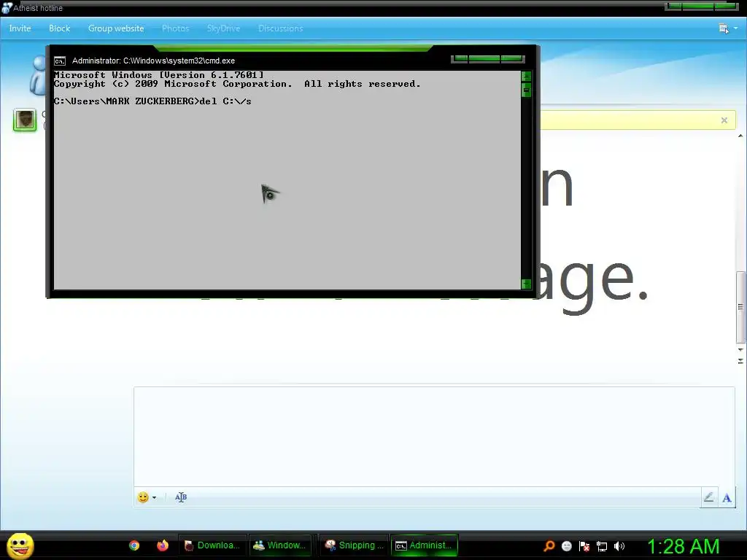Screen dimensions: 747x560
Task: Click the cmd.exe window title text
Action: pos(153,61)
